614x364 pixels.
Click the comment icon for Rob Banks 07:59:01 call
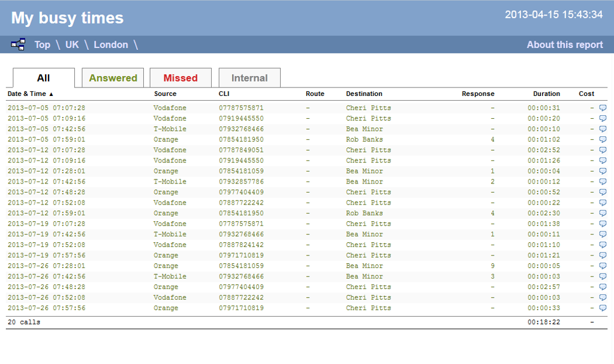(x=603, y=139)
